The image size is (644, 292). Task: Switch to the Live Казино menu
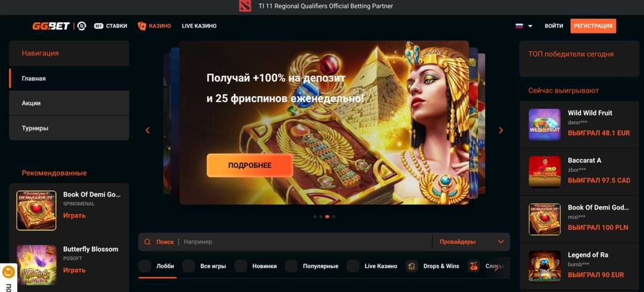(x=199, y=26)
